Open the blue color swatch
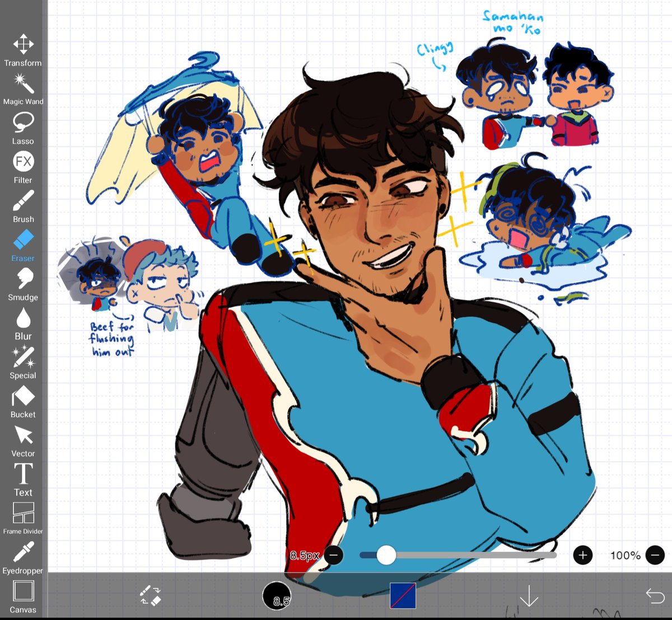672x620 pixels. pyautogui.click(x=403, y=595)
